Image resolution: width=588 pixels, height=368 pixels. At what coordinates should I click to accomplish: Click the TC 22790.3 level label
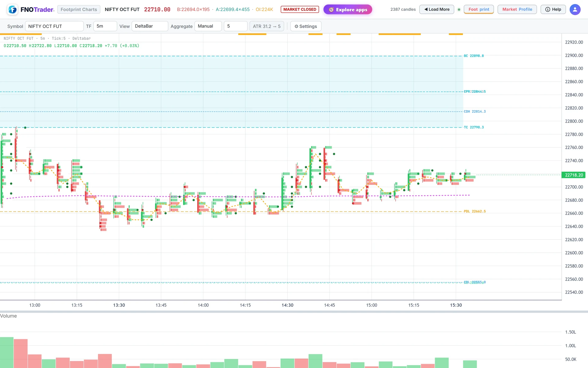[x=474, y=127]
